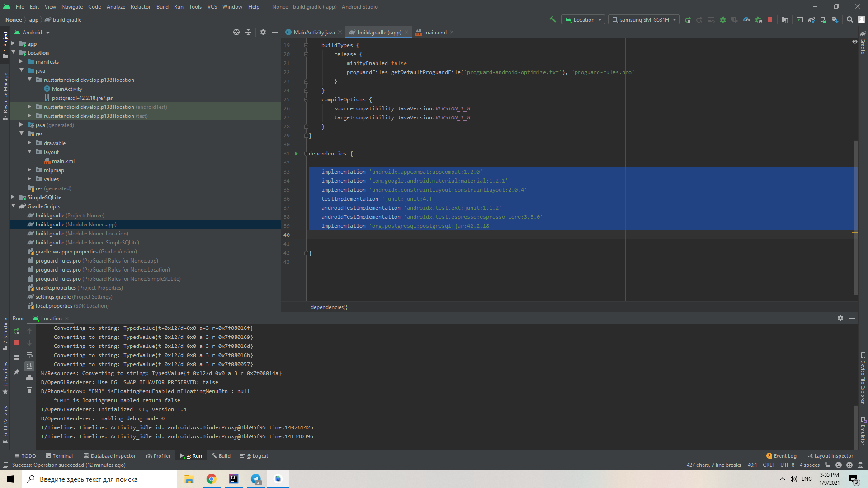868x488 pixels.
Task: Stop the app with the red square in the main toolbar
Action: pos(770,19)
